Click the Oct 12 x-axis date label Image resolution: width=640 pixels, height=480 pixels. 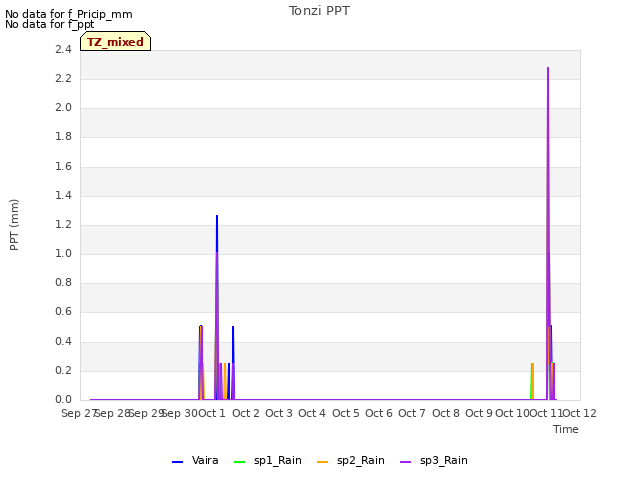580,413
